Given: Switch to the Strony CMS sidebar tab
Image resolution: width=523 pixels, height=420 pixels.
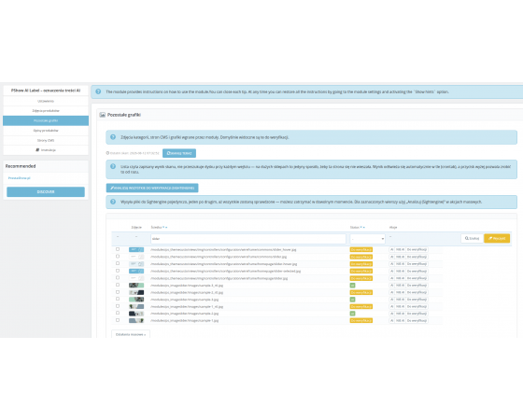Looking at the screenshot, I should pyautogui.click(x=46, y=140).
